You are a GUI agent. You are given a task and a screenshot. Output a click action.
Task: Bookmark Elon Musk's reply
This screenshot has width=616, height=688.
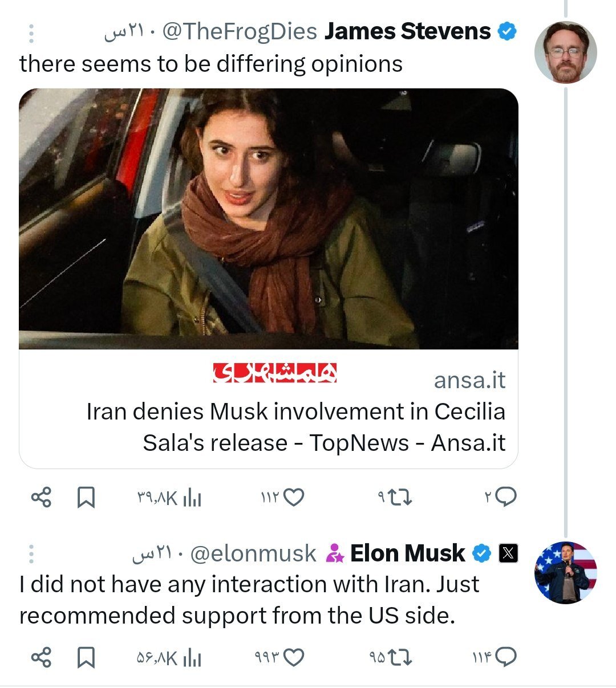[x=86, y=657]
